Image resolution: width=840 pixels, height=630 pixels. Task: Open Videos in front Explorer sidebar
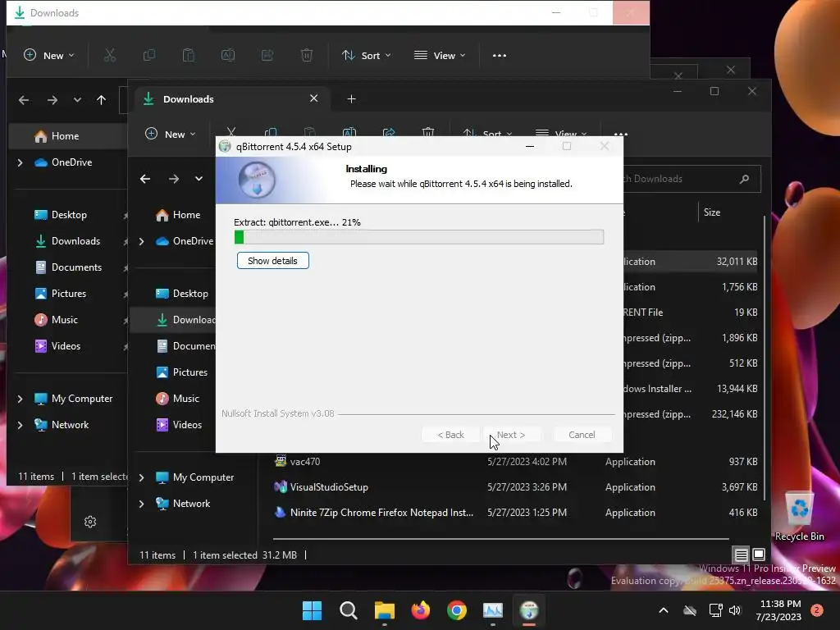pos(187,425)
